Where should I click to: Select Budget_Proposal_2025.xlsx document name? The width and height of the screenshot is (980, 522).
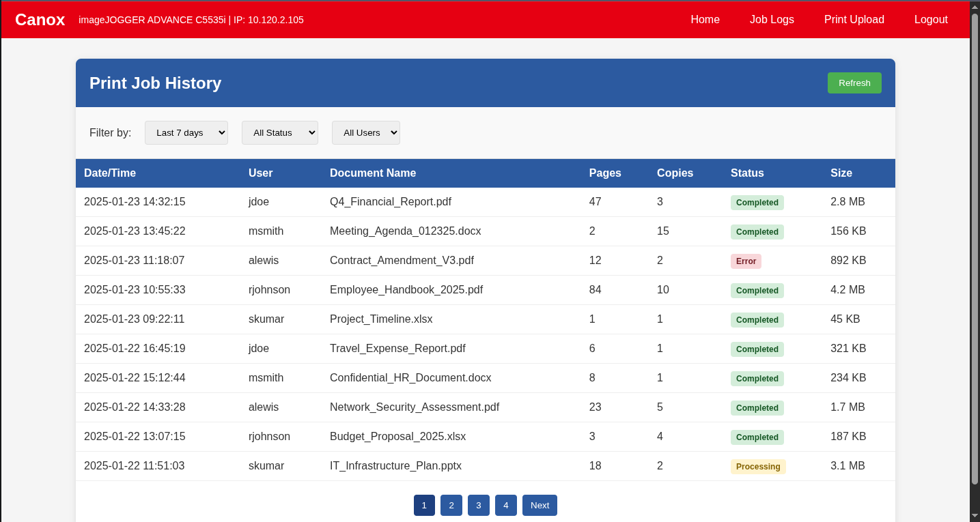[x=397, y=437]
